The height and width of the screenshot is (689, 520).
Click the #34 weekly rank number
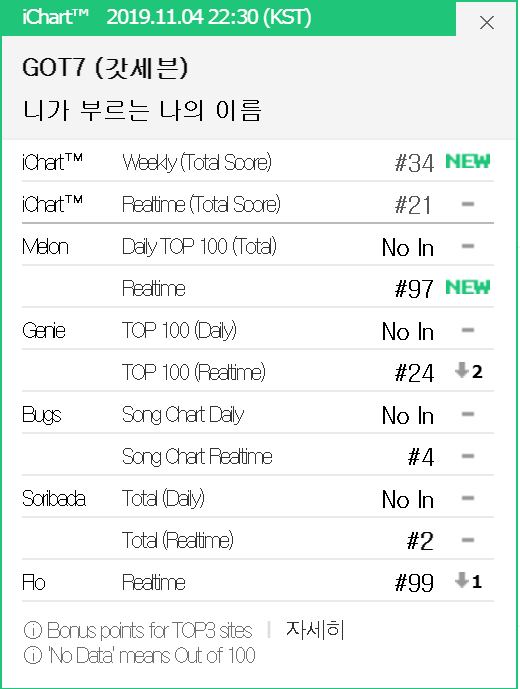(x=414, y=163)
